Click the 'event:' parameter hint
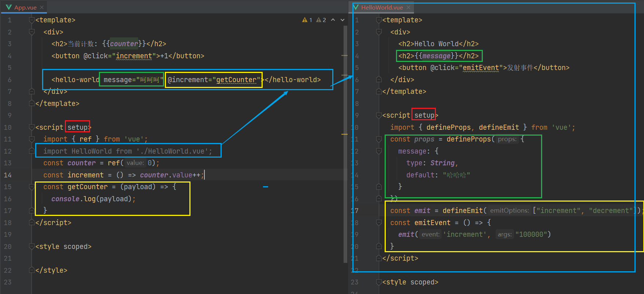644x294 pixels. [x=430, y=235]
